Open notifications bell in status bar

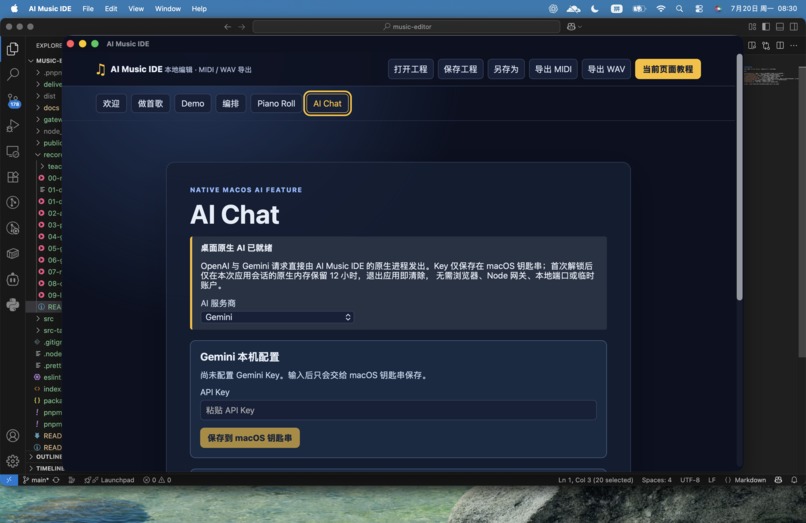pos(794,480)
